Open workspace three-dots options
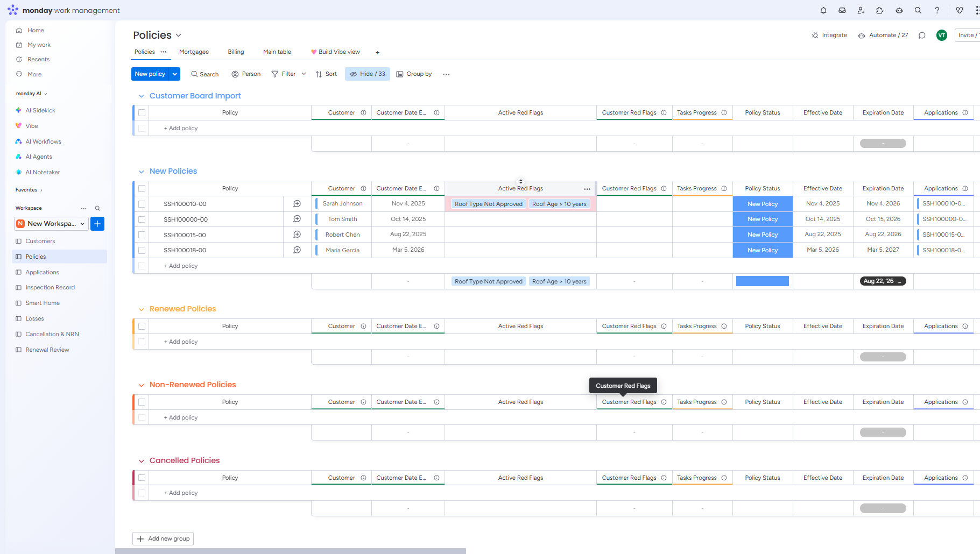 click(84, 208)
